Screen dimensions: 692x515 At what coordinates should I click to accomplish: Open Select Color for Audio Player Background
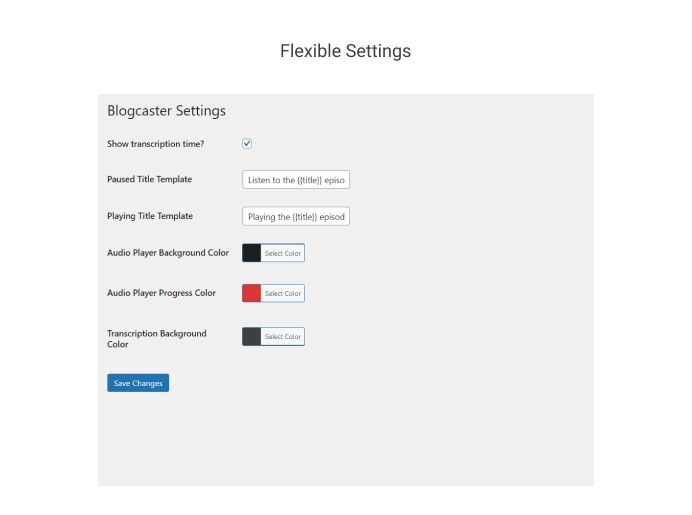tap(282, 253)
